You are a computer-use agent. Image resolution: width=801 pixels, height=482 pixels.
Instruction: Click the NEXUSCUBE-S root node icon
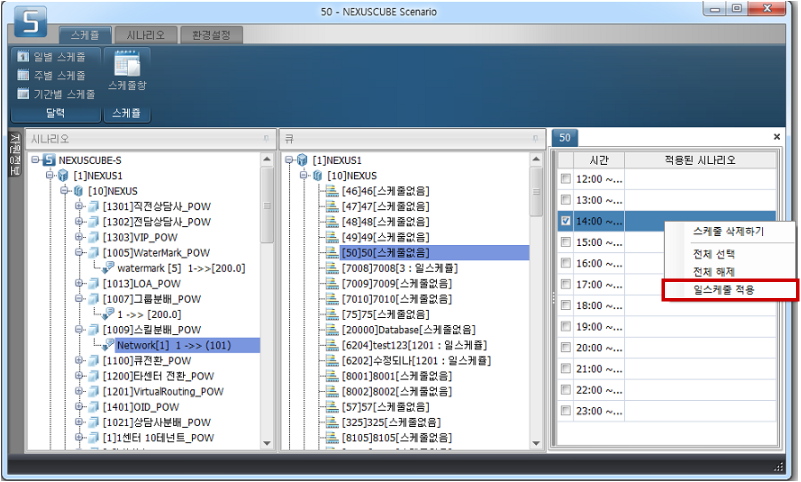pyautogui.click(x=49, y=160)
